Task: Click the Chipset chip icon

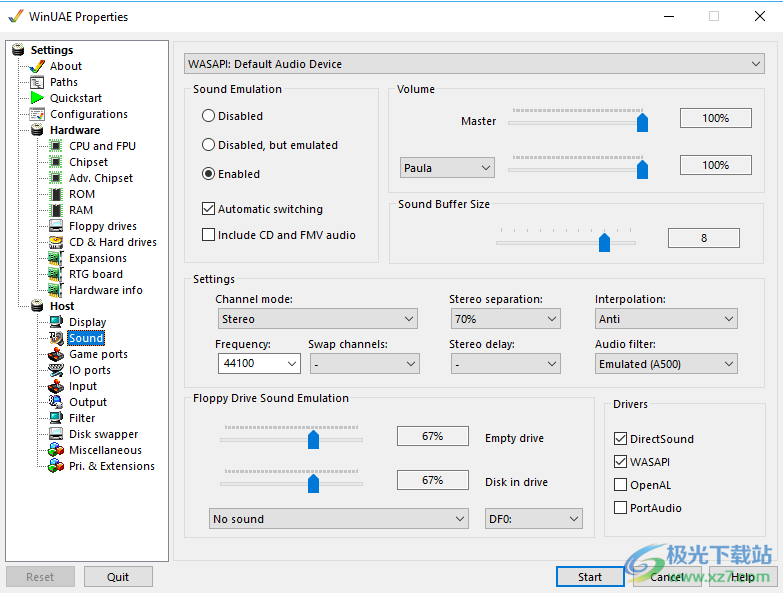Action: point(56,162)
